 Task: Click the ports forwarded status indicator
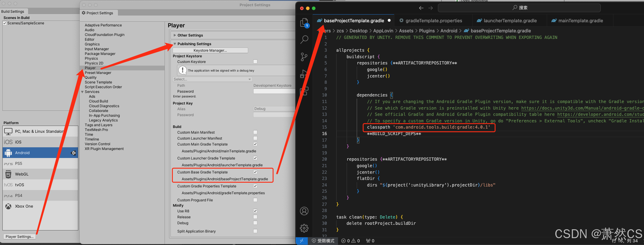pyautogui.click(x=370, y=241)
